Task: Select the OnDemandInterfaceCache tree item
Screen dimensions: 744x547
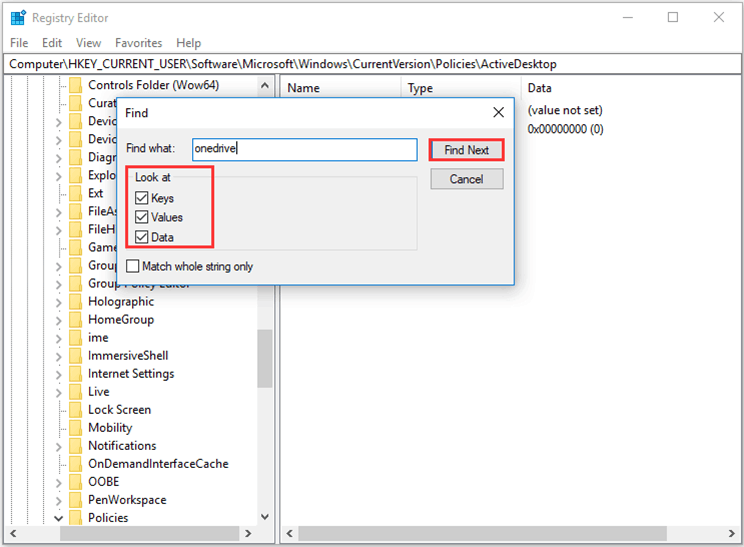Action: pyautogui.click(x=158, y=464)
